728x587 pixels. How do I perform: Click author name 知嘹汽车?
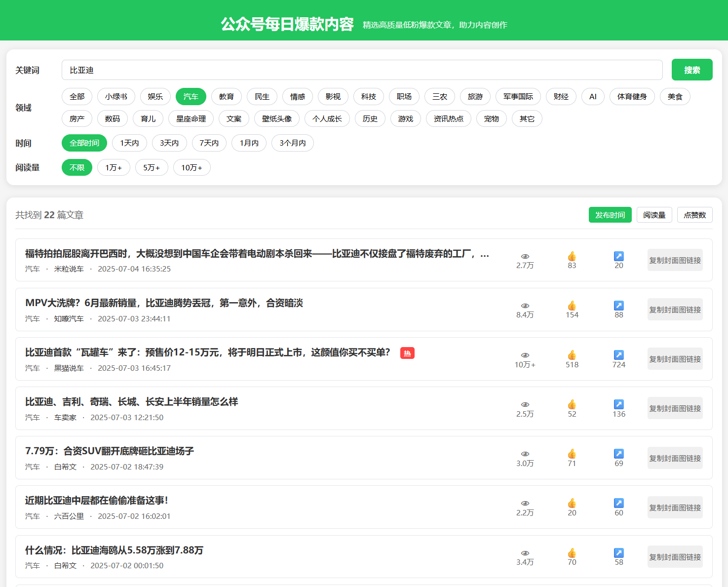[x=69, y=319]
